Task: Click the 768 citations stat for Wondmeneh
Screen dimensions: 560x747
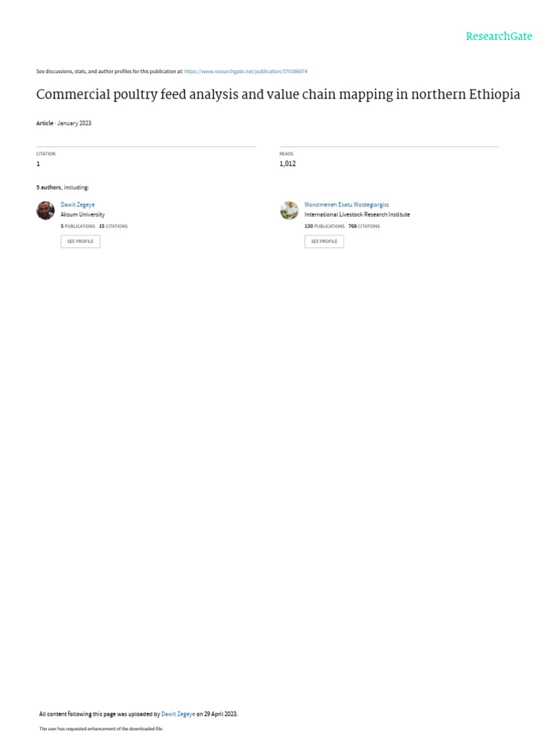Action: (x=364, y=226)
